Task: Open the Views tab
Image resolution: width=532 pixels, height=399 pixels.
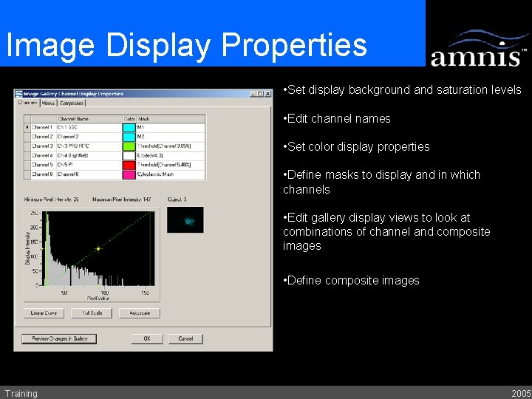Action: coord(49,103)
